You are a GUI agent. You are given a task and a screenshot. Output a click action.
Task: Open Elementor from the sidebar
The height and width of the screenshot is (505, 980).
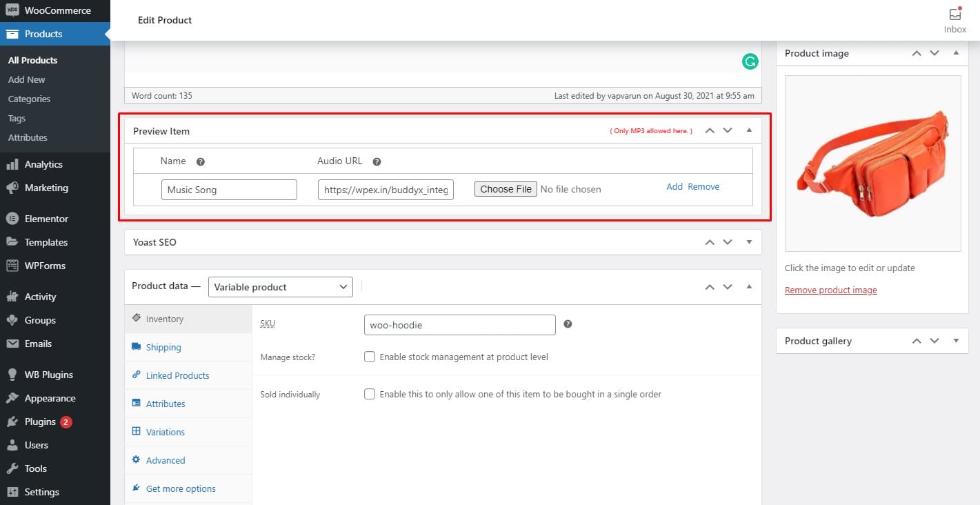(x=46, y=219)
